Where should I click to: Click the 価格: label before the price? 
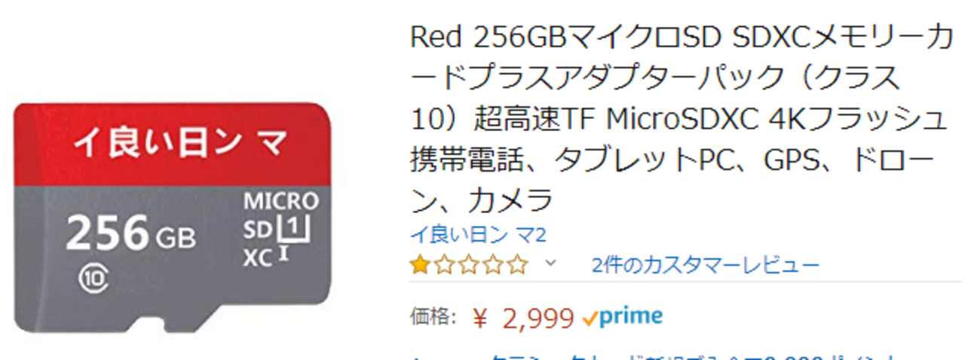[x=433, y=317]
